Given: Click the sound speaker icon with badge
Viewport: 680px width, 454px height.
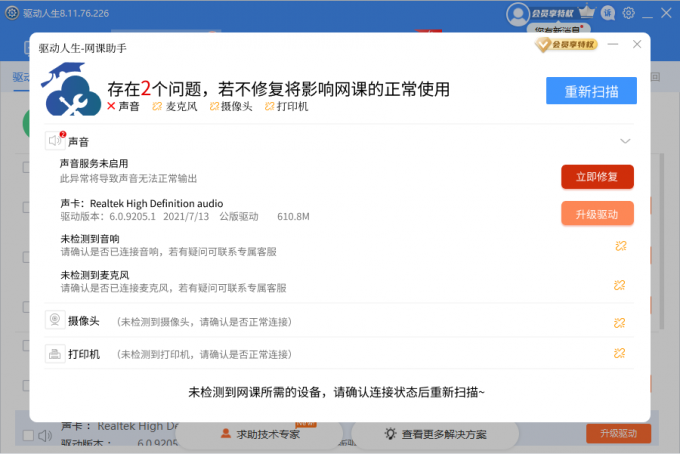Looking at the screenshot, I should (55, 141).
